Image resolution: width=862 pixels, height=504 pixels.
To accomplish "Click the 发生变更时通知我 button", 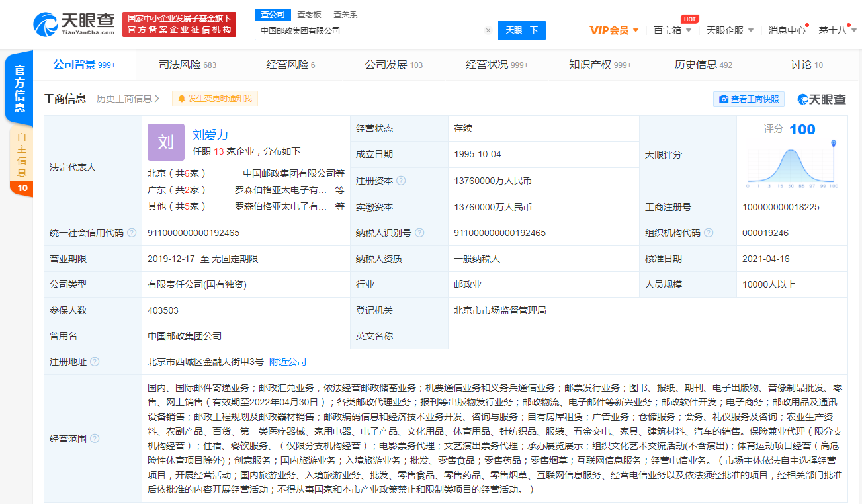I will (x=215, y=99).
